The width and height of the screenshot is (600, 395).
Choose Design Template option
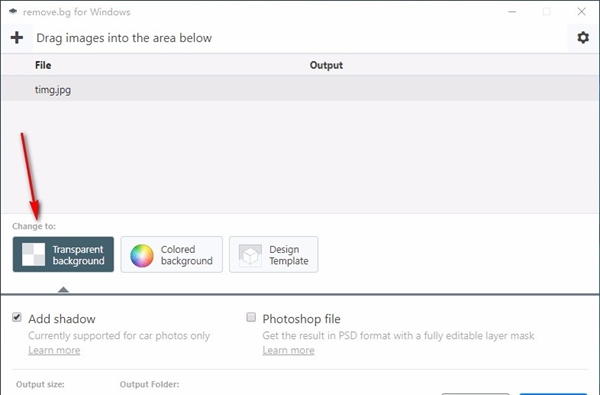274,255
